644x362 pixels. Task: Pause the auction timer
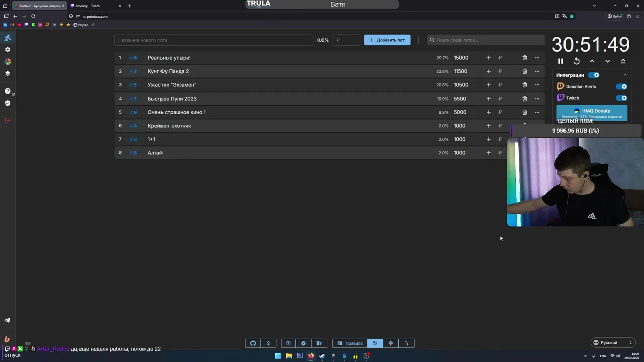[x=561, y=61]
